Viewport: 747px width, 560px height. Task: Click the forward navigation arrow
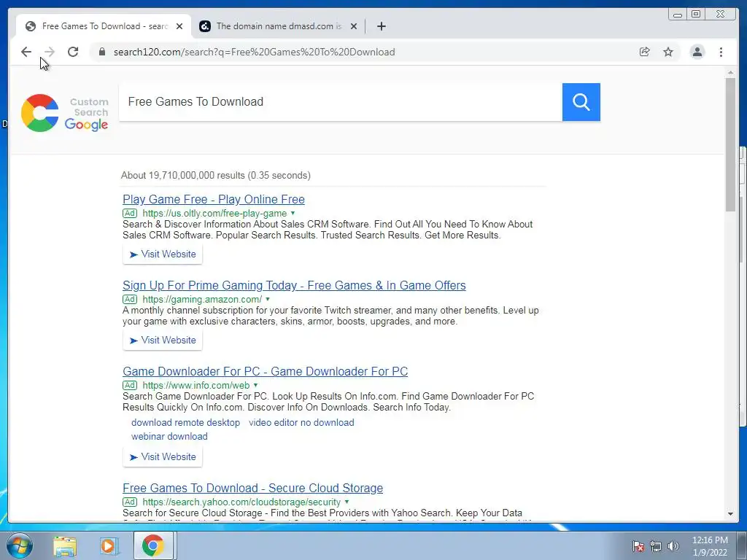(49, 52)
